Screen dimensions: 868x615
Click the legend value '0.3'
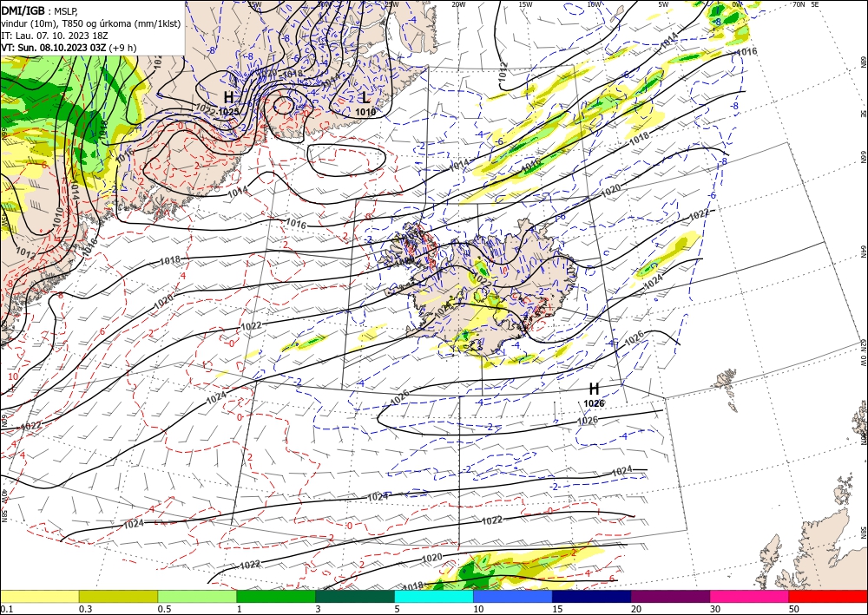click(x=85, y=609)
